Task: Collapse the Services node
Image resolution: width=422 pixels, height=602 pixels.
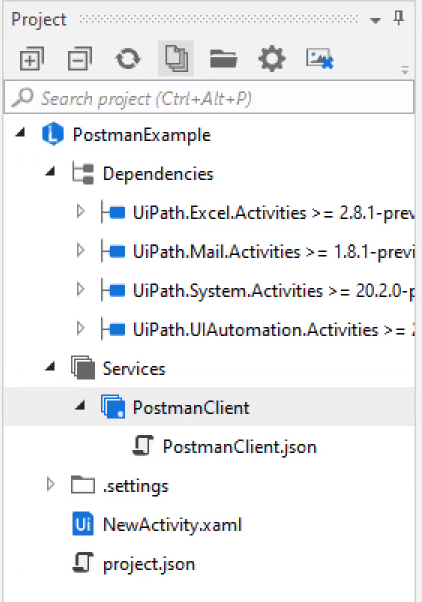Action: pos(50,366)
